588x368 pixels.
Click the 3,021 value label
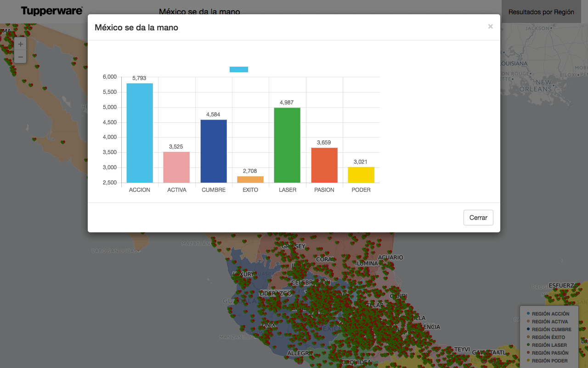pyautogui.click(x=361, y=162)
